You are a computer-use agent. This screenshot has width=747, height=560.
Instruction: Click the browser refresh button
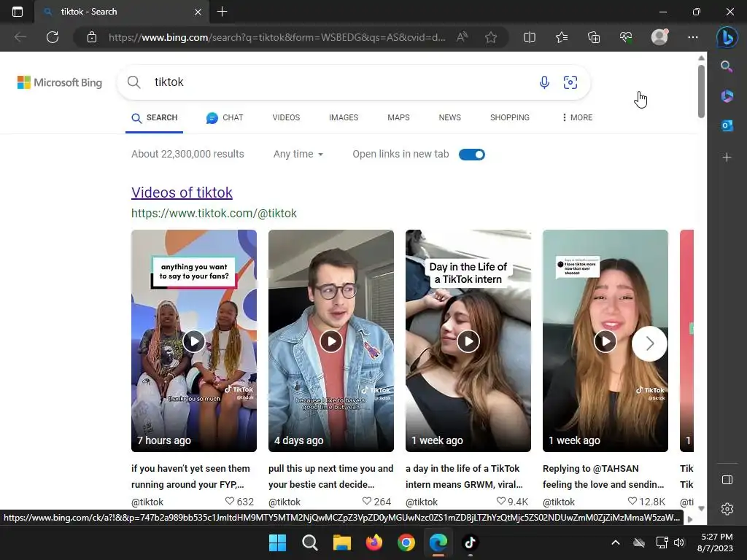tap(53, 37)
